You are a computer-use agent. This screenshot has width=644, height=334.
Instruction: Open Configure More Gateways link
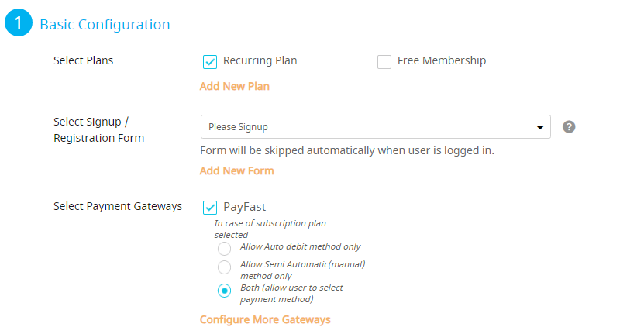tap(265, 319)
